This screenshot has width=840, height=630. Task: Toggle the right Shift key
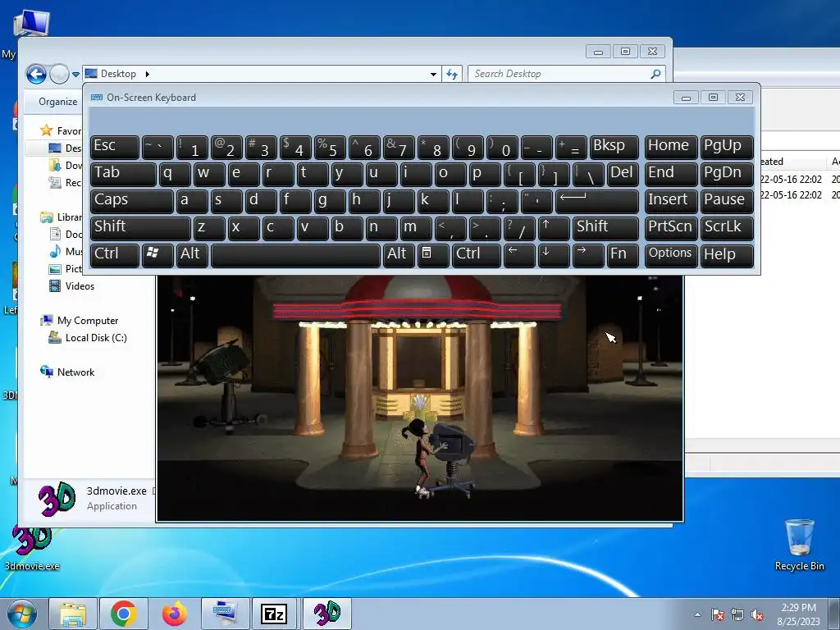(x=605, y=228)
